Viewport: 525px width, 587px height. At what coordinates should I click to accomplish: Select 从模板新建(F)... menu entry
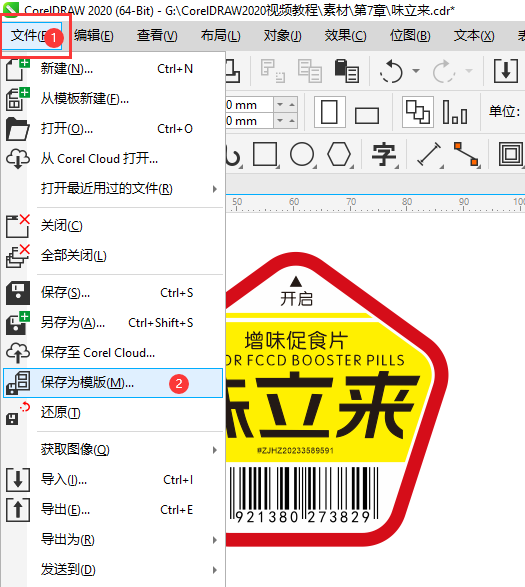tap(112, 99)
